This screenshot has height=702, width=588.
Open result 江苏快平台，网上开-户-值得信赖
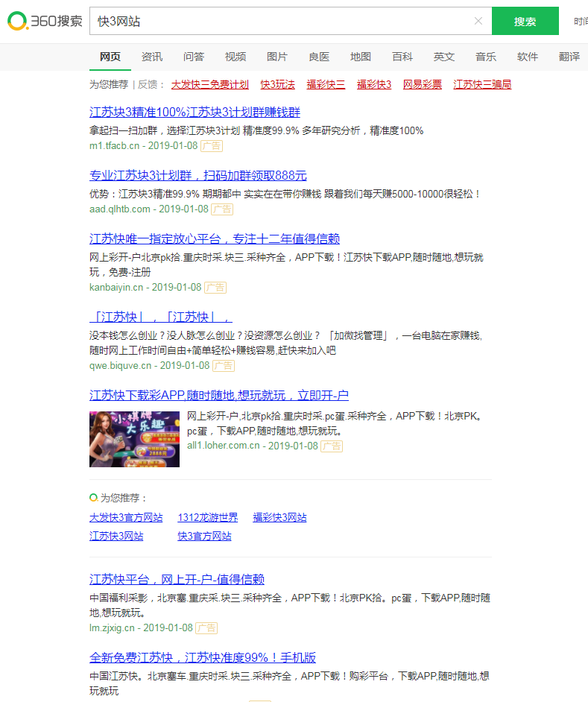coord(177,579)
